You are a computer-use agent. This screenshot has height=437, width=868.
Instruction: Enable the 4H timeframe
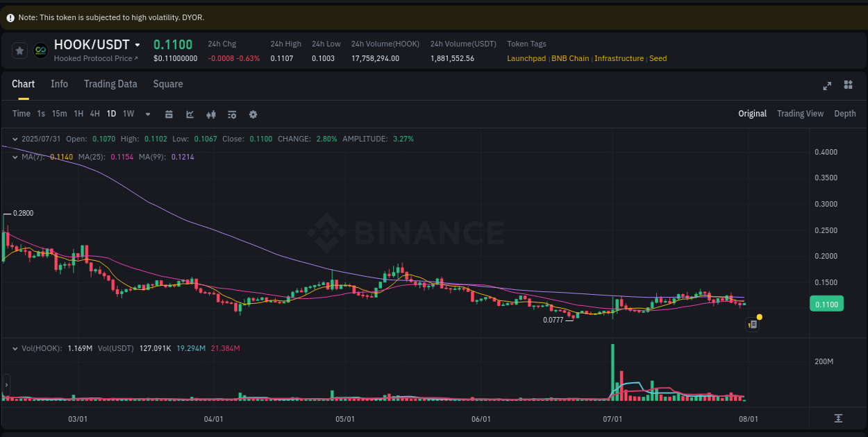(94, 113)
